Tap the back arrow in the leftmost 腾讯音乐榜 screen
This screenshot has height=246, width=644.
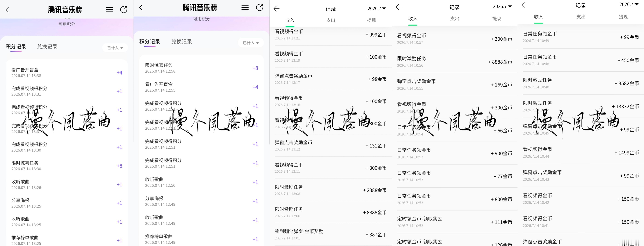[7, 10]
